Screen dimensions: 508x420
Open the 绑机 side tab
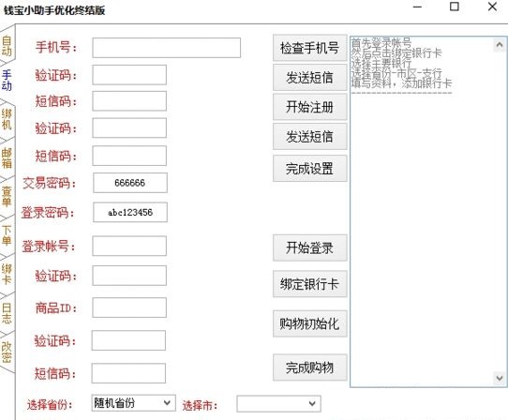pyautogui.click(x=7, y=119)
